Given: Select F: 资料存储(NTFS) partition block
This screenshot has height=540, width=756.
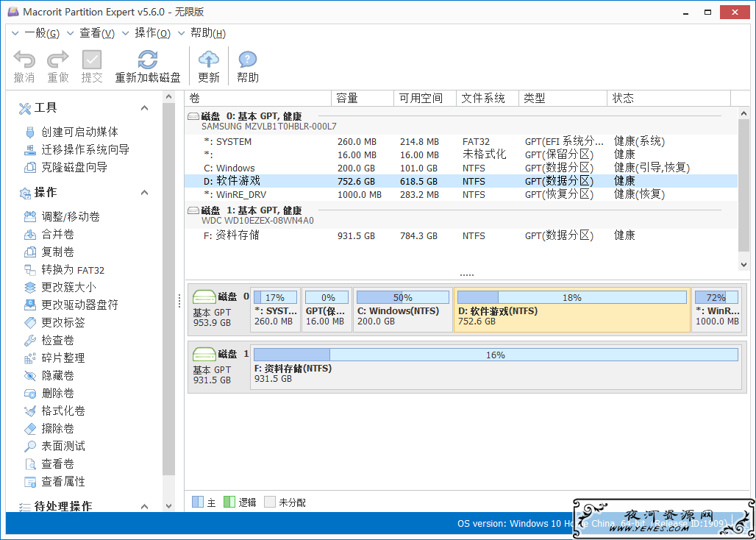Looking at the screenshot, I should 496,367.
